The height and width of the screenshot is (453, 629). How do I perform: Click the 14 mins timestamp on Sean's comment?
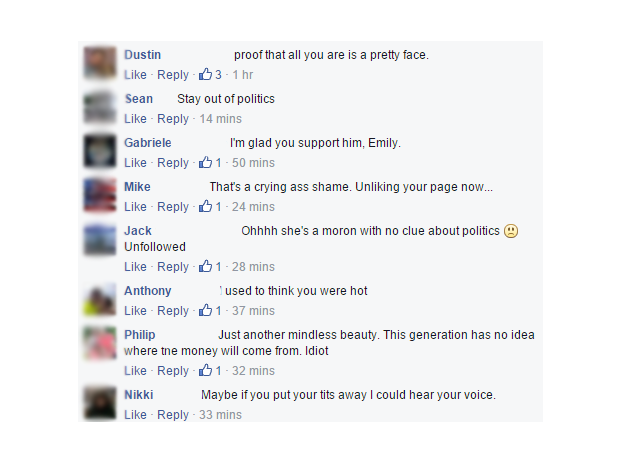tap(221, 119)
